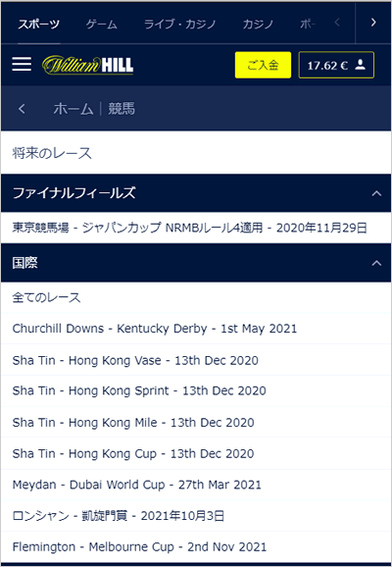Collapse the ファイナルフィールズ section

[376, 193]
